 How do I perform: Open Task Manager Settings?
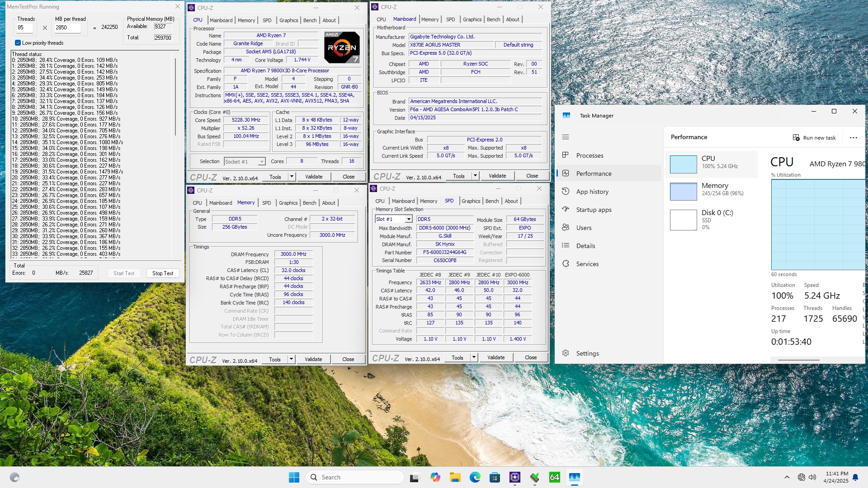[x=609, y=353]
